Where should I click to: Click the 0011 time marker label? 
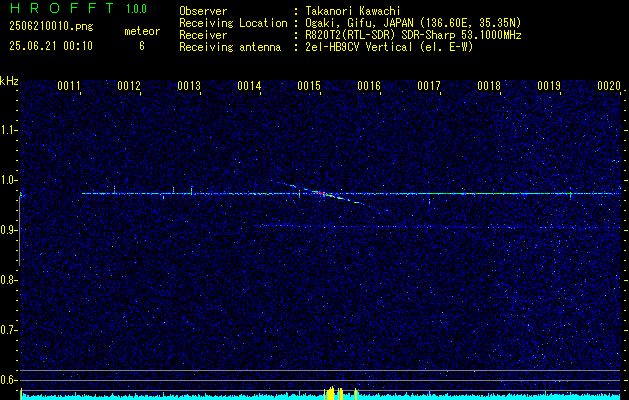69,86
